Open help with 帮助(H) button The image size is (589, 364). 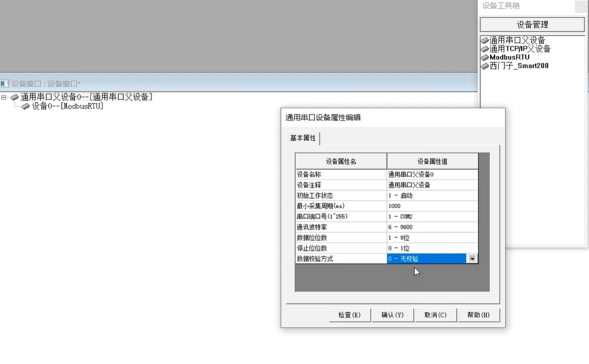(x=478, y=315)
